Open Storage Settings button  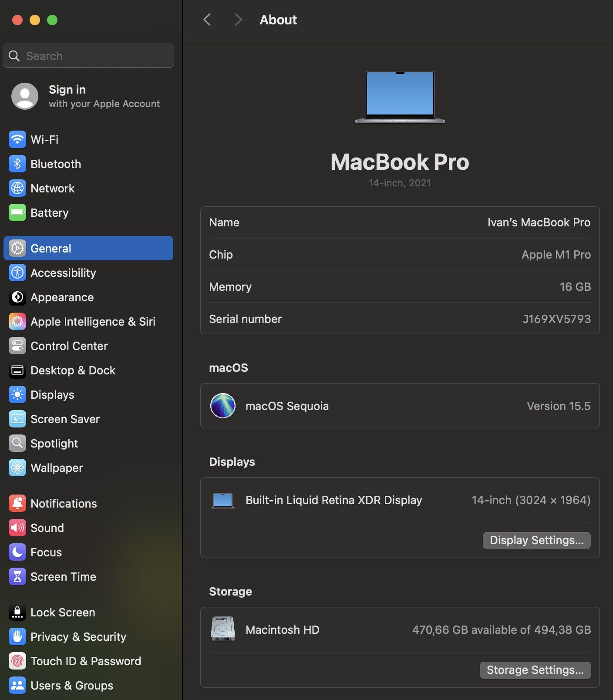tap(535, 670)
